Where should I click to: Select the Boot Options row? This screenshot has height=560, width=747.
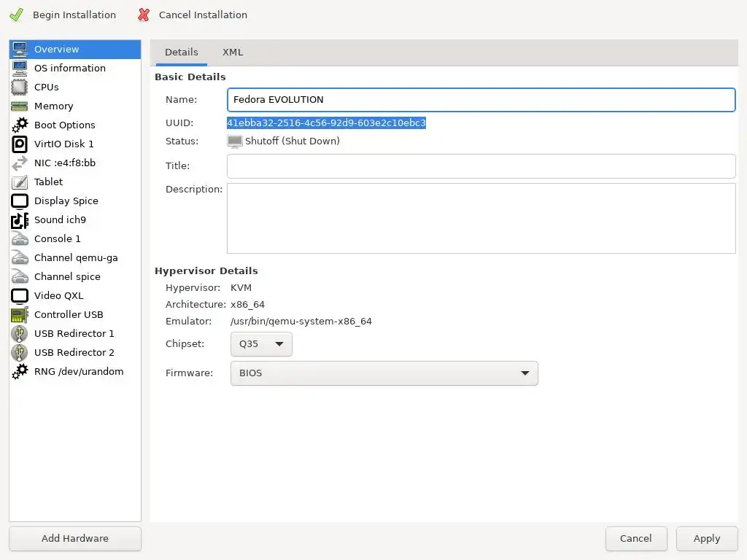click(75, 125)
